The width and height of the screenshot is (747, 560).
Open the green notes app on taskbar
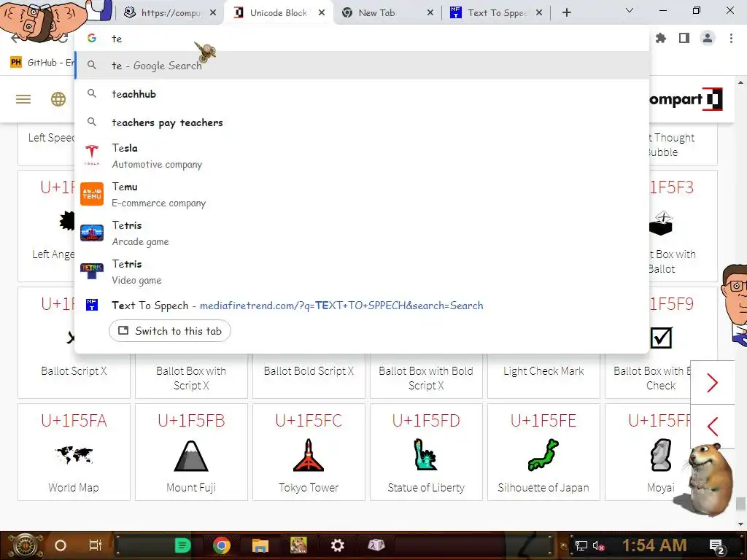click(x=182, y=545)
